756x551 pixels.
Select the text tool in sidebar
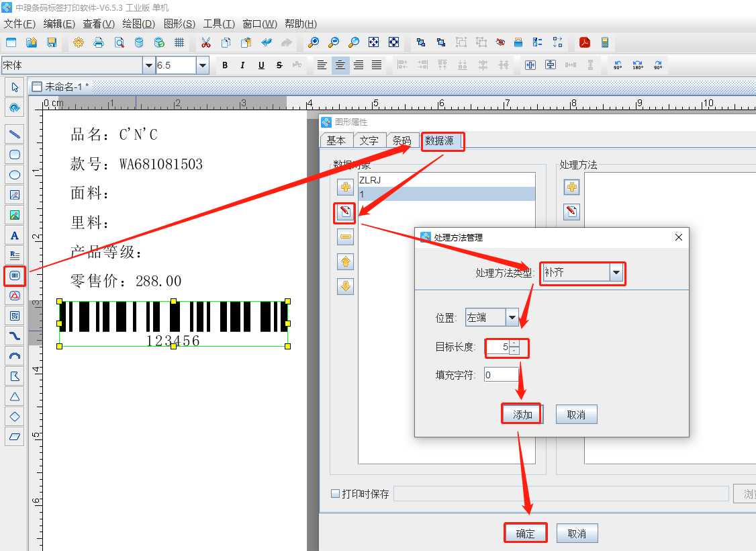tap(14, 235)
